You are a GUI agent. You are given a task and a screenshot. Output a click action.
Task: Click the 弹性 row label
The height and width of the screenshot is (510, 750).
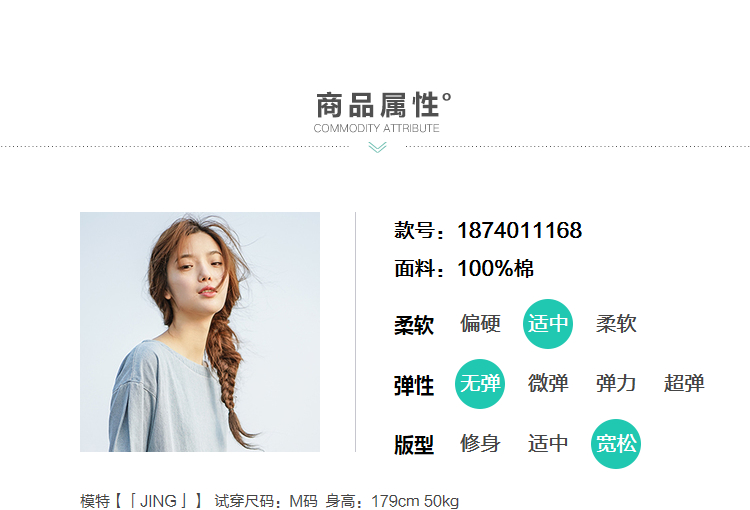pyautogui.click(x=414, y=386)
